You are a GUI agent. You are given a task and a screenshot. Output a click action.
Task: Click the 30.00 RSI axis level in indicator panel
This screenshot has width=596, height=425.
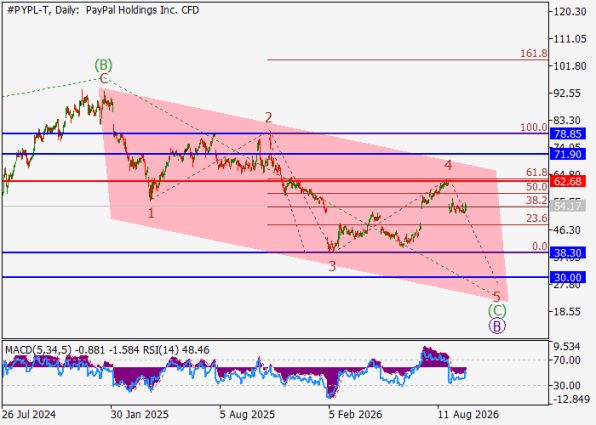click(567, 385)
